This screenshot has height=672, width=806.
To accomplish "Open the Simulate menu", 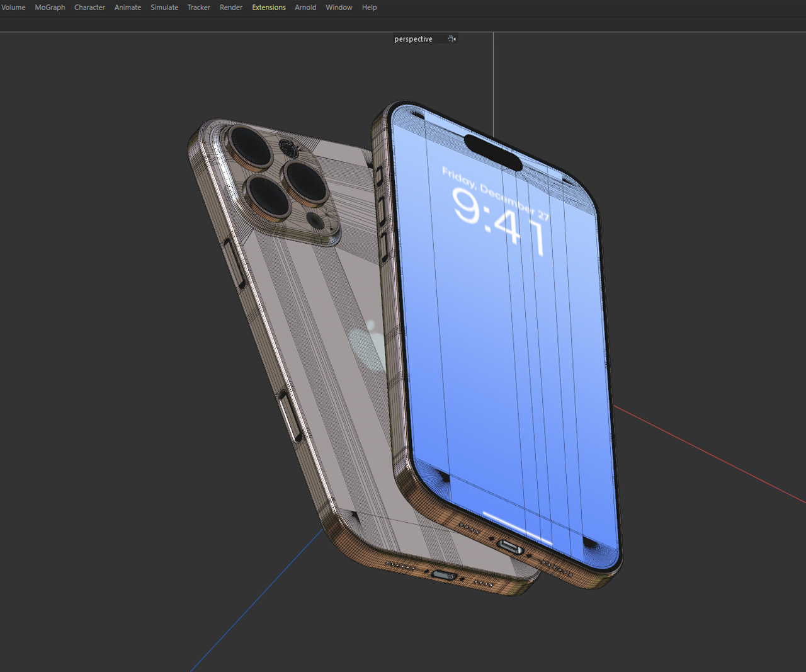I will [164, 7].
